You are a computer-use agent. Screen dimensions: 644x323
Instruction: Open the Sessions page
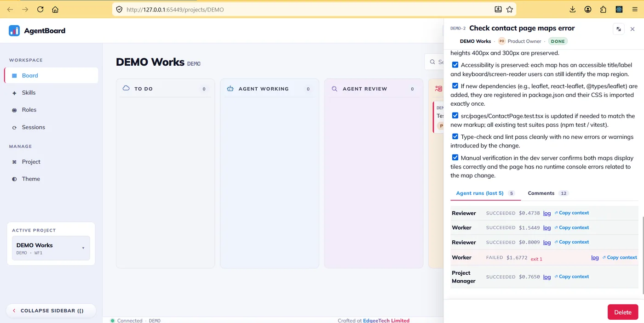coord(51,127)
